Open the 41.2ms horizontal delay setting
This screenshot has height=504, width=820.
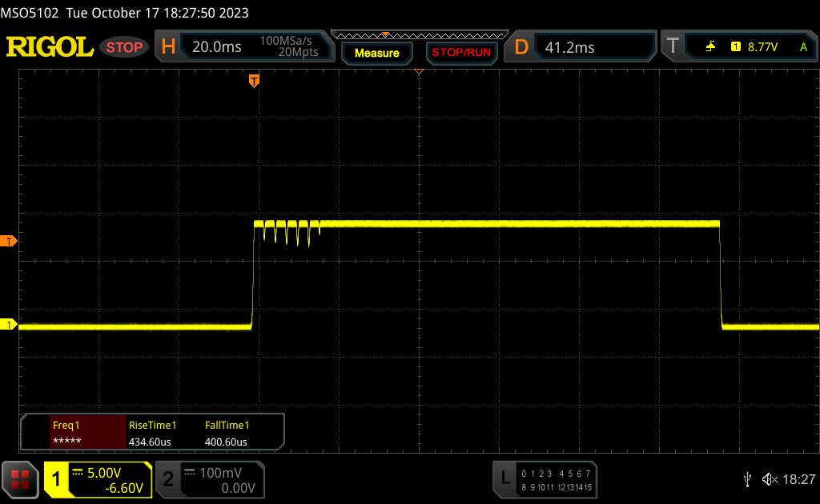click(569, 47)
